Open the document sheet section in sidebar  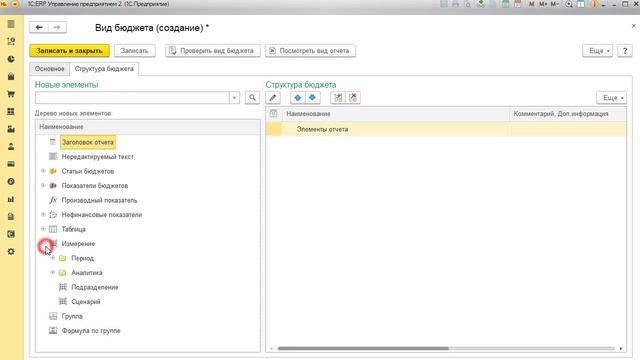[x=11, y=217]
